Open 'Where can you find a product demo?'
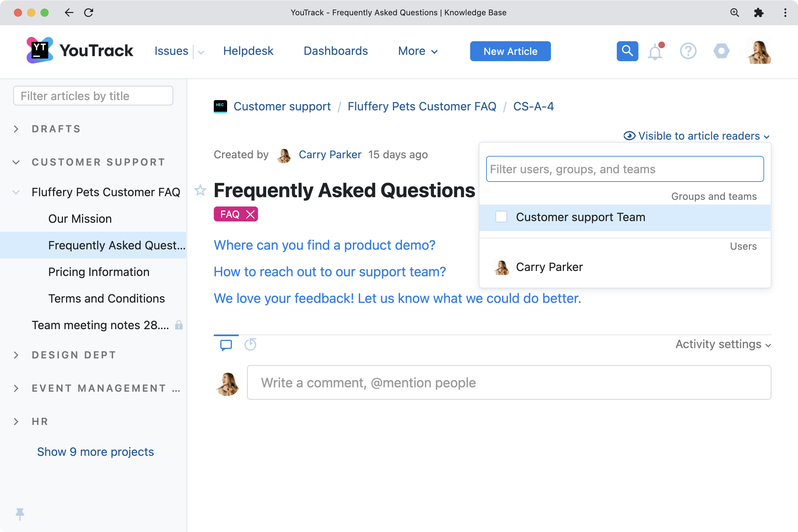The image size is (798, 532). (325, 245)
